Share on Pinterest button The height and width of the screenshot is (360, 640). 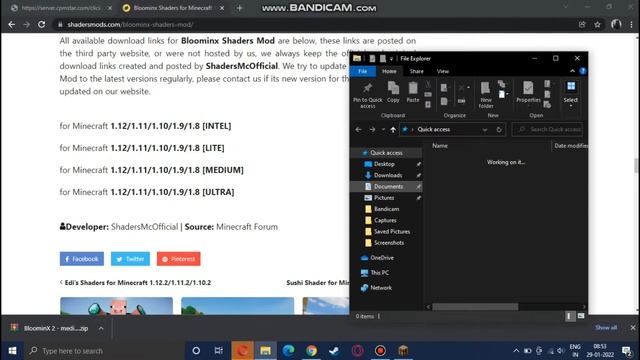(178, 259)
